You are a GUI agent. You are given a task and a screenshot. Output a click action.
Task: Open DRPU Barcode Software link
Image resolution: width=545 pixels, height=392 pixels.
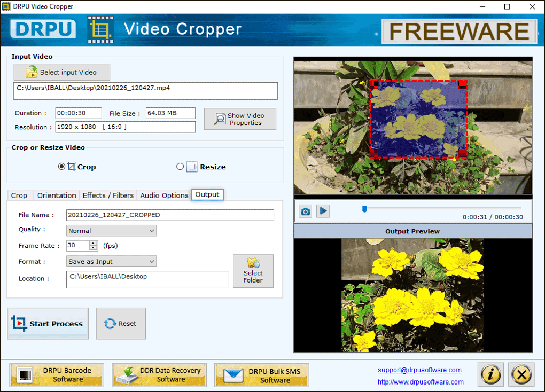(57, 375)
